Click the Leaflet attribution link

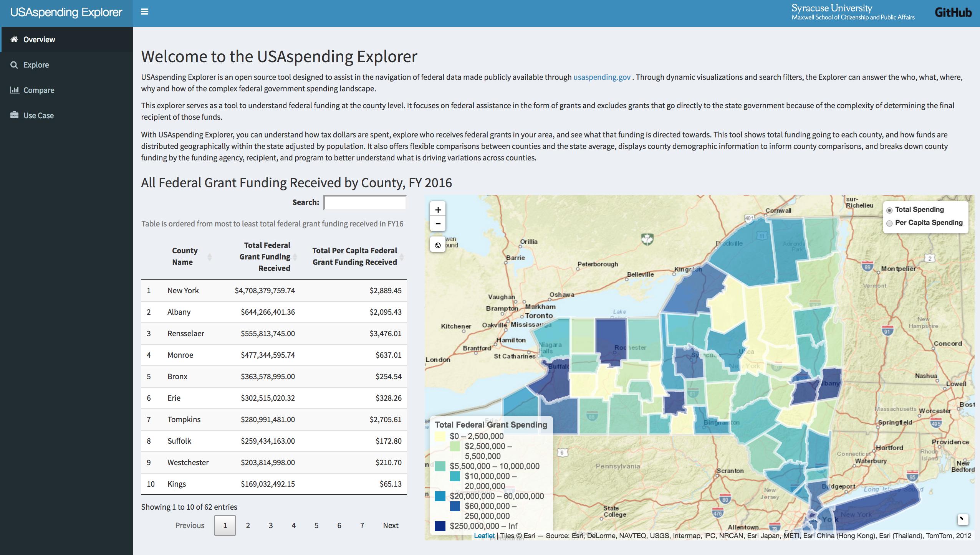click(484, 536)
